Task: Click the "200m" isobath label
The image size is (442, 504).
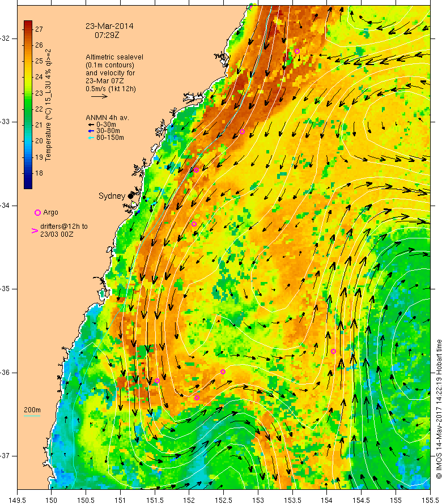Action: coord(32,410)
